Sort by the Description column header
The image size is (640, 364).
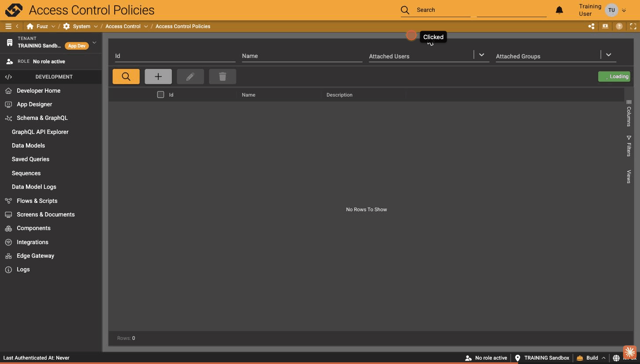[x=339, y=95]
